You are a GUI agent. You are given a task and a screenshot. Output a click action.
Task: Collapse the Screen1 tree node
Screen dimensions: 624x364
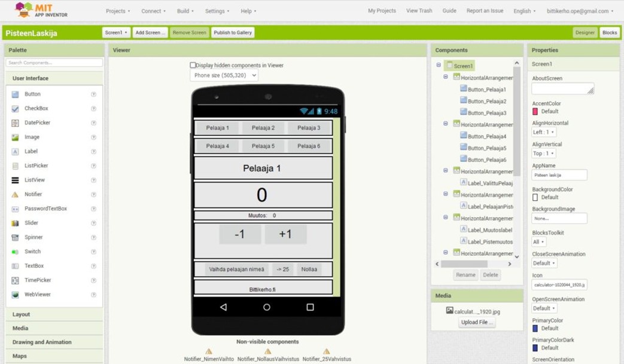pos(439,65)
